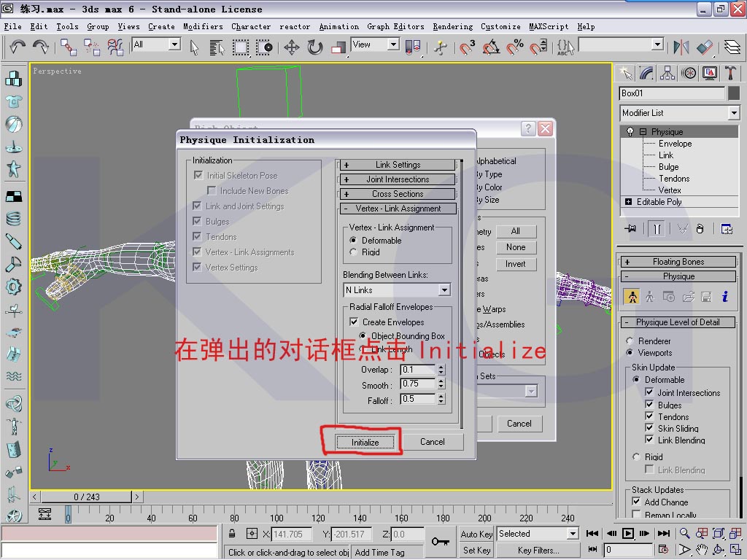Viewport: 747px width, 560px height.
Task: Expand the Cross Sections rollout
Action: tap(398, 194)
